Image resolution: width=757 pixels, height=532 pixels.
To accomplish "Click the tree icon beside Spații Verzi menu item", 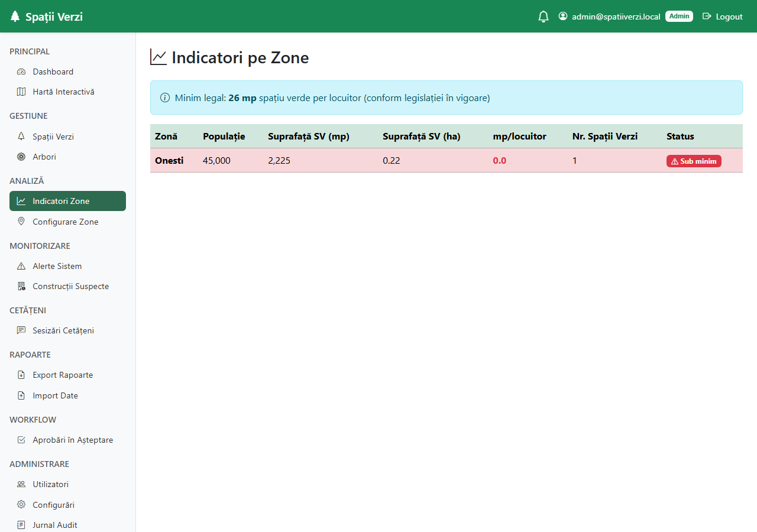I will 21,137.
